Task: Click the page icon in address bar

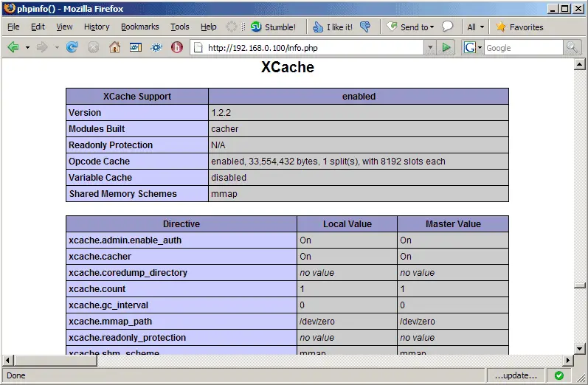Action: click(198, 48)
